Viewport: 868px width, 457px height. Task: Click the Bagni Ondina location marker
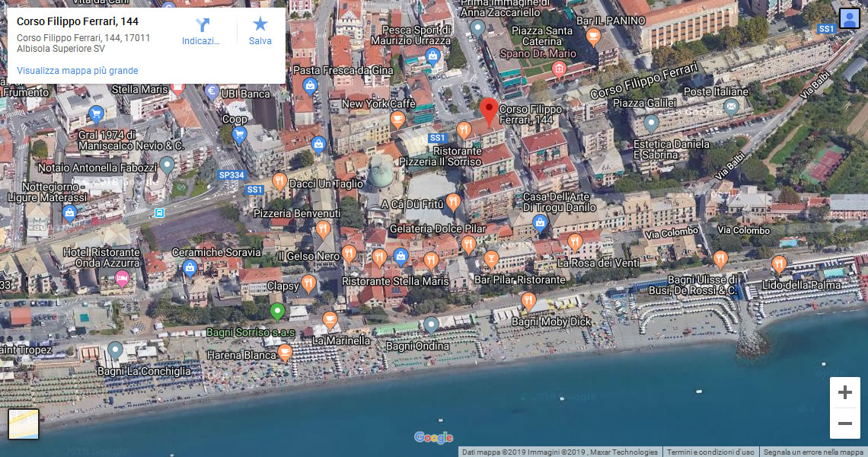coord(431,326)
